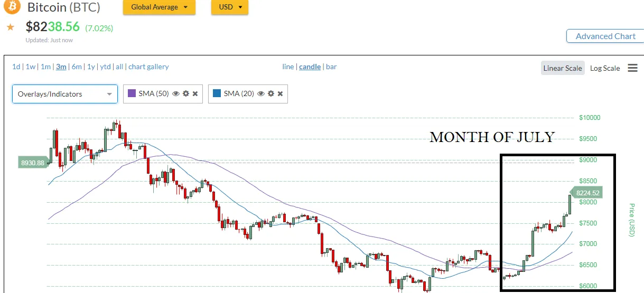
Task: Remove the SMA (20) indicator
Action: [280, 93]
